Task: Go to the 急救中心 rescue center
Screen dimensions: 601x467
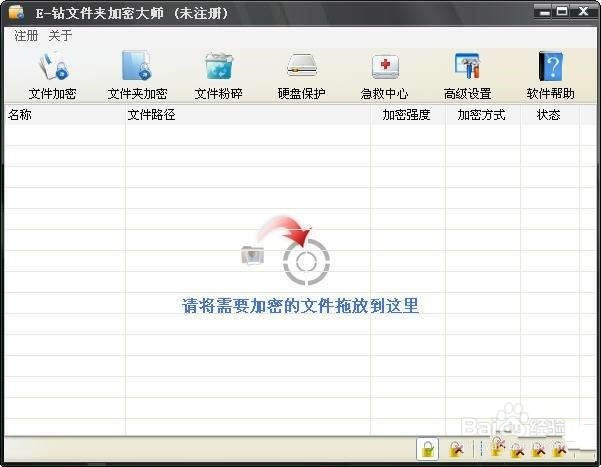Action: coord(384,76)
